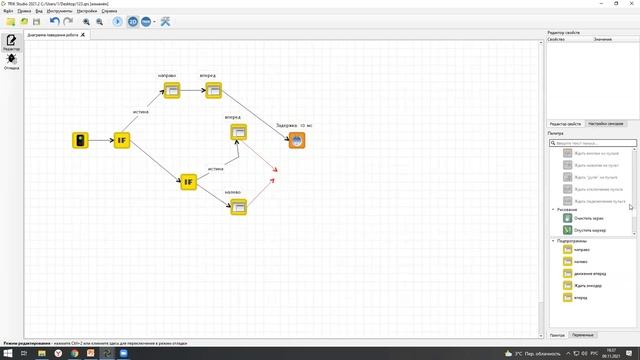Collapse the Рисование palette group
Screen dimensions: 640x360
[x=553, y=209]
